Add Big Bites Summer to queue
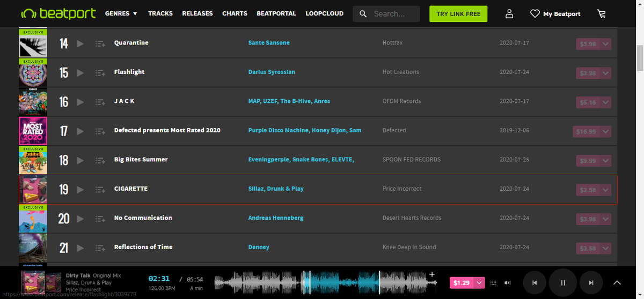The image size is (644, 299). [x=100, y=160]
